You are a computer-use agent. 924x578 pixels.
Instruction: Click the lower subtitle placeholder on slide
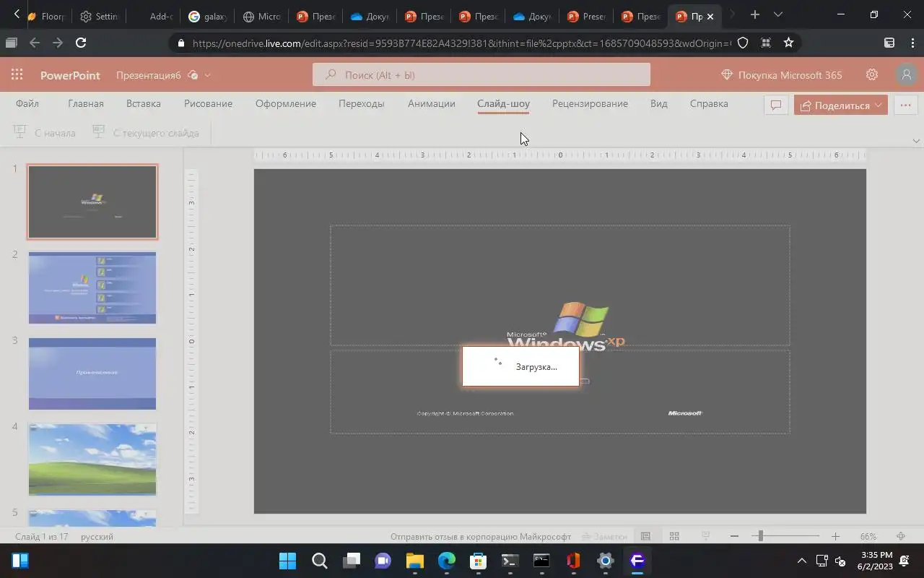coord(560,392)
